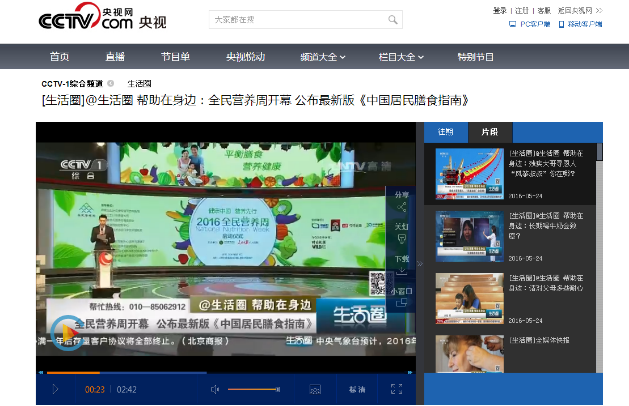This screenshot has height=406, width=629.
Task: Open the 标清 video quality selector
Action: coord(357,389)
